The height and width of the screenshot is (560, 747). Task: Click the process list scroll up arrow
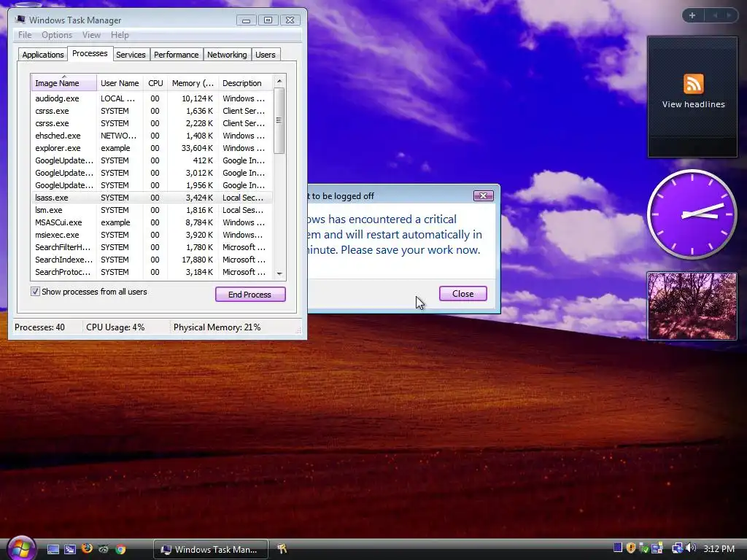279,81
